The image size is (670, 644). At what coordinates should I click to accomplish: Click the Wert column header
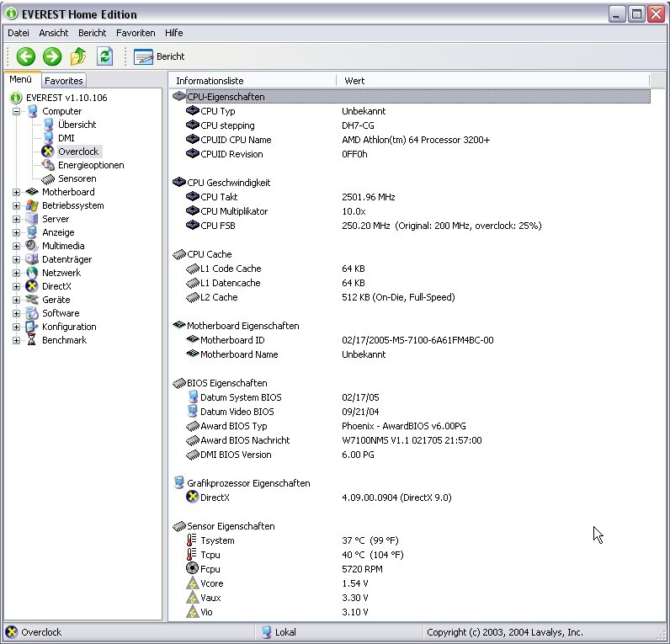click(492, 81)
